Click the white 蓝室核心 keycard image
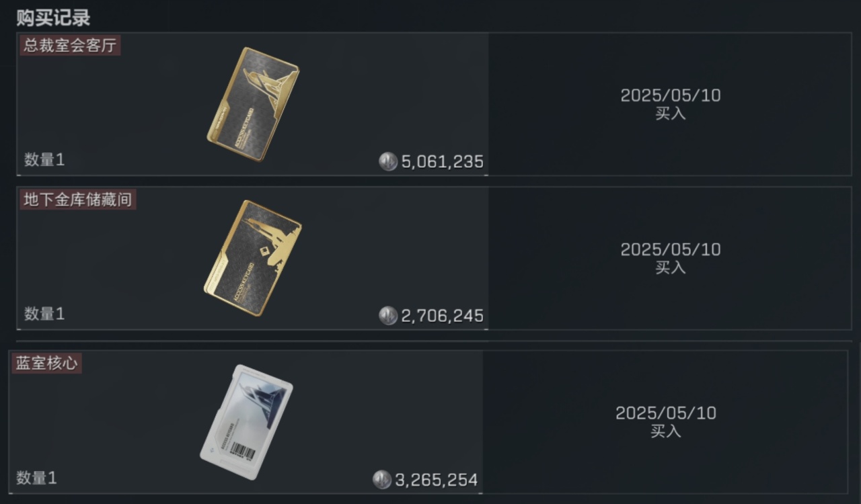 pos(246,422)
